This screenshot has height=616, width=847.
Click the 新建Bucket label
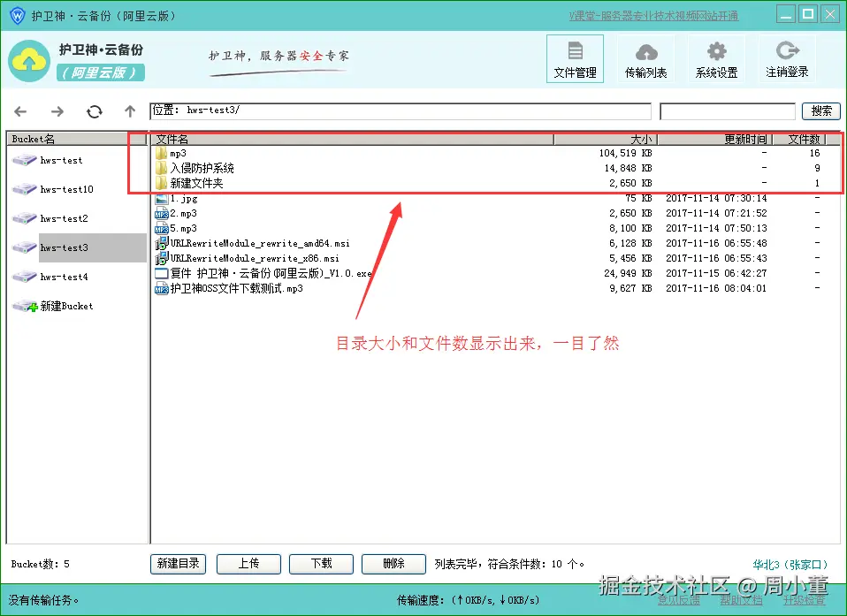(x=67, y=306)
